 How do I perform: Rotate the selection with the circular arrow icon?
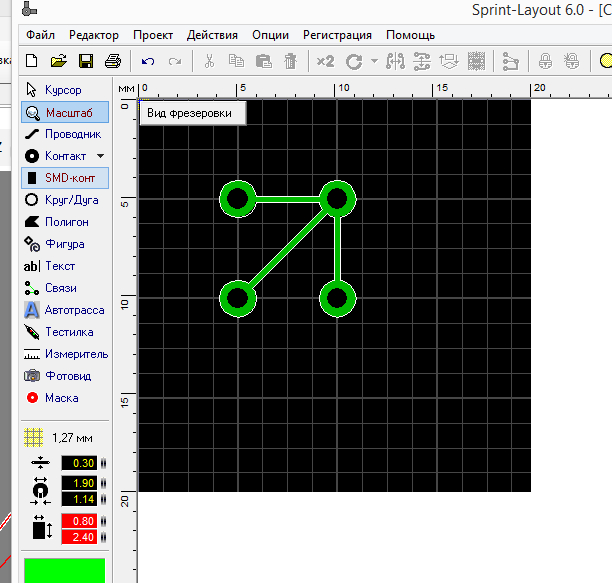tap(354, 61)
